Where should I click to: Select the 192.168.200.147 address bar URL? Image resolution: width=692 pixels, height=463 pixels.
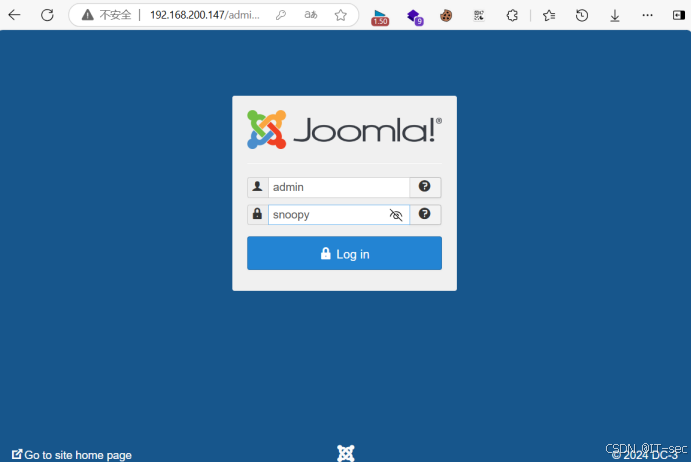point(205,15)
